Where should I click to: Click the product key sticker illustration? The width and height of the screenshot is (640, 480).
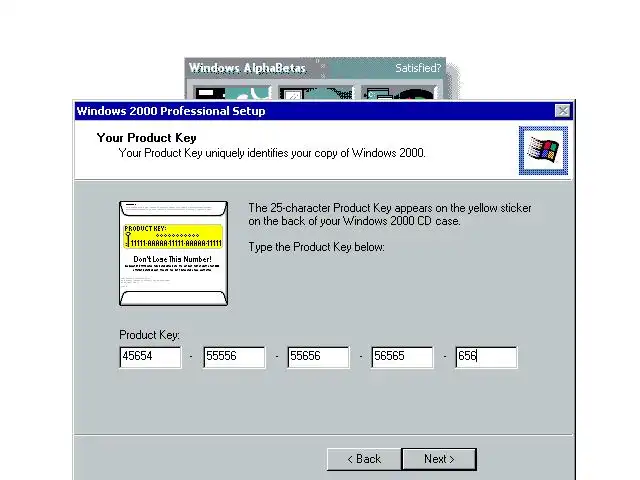173,253
